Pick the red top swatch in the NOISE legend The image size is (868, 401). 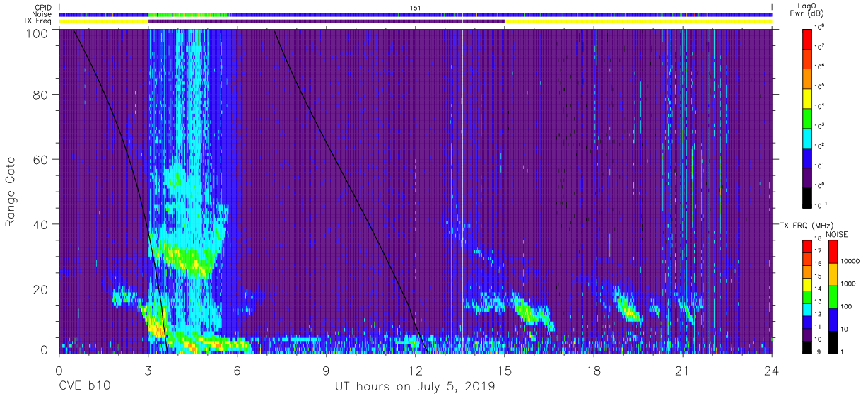832,252
